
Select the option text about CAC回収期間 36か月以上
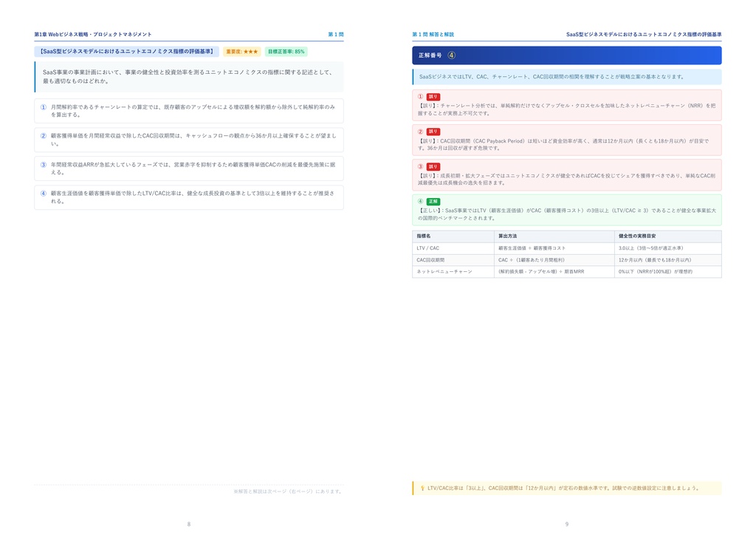(x=194, y=140)
